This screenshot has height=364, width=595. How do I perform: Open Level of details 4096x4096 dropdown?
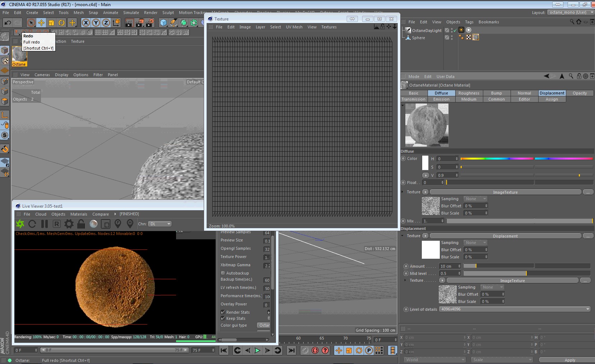[515, 309]
